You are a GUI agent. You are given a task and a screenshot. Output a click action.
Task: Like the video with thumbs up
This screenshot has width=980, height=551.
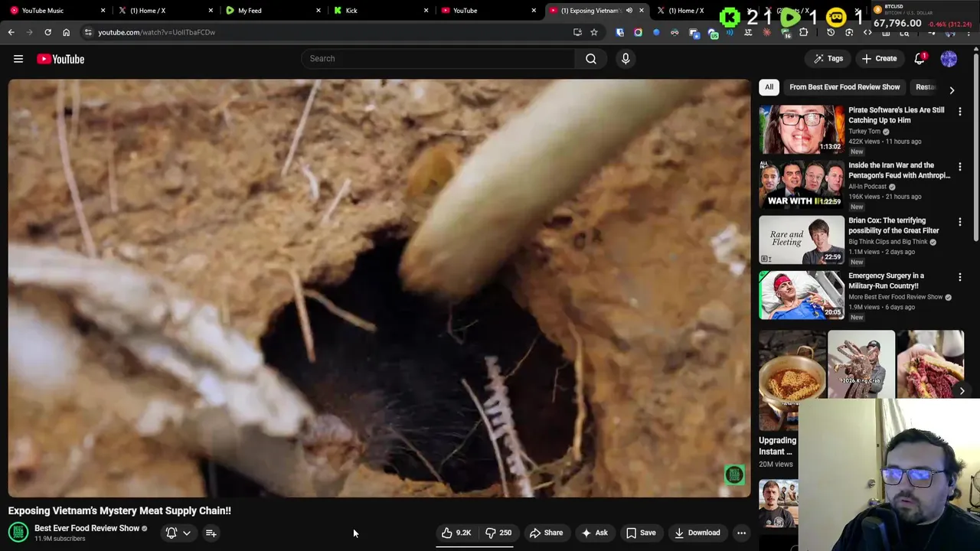click(456, 533)
